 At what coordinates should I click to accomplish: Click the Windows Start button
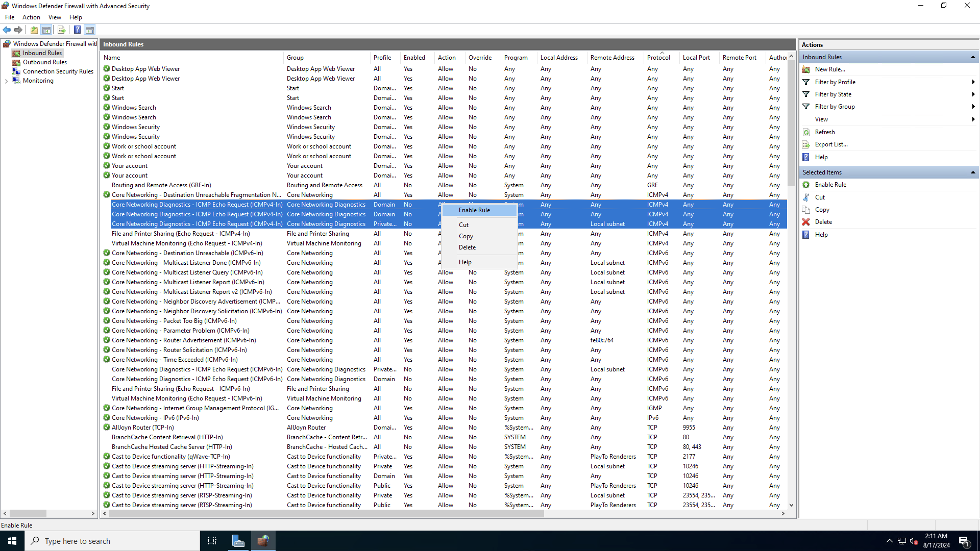click(x=12, y=541)
